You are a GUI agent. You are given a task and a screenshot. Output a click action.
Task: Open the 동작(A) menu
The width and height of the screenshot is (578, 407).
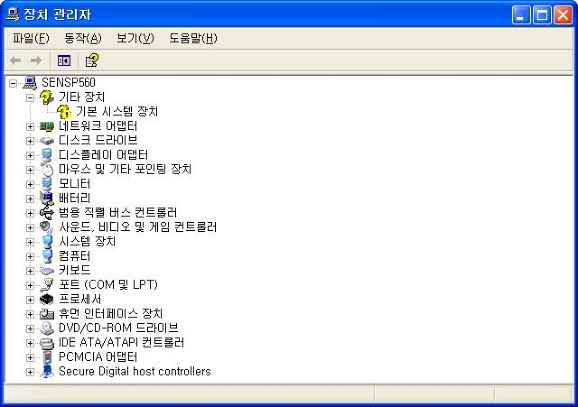pyautogui.click(x=83, y=38)
